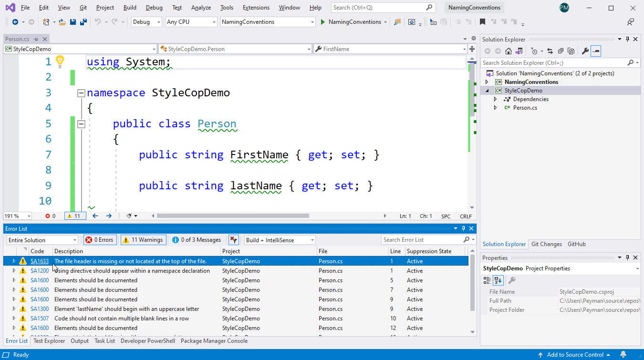This screenshot has width=644, height=360.
Task: Switch to the Test Explorer tab
Action: pyautogui.click(x=49, y=341)
